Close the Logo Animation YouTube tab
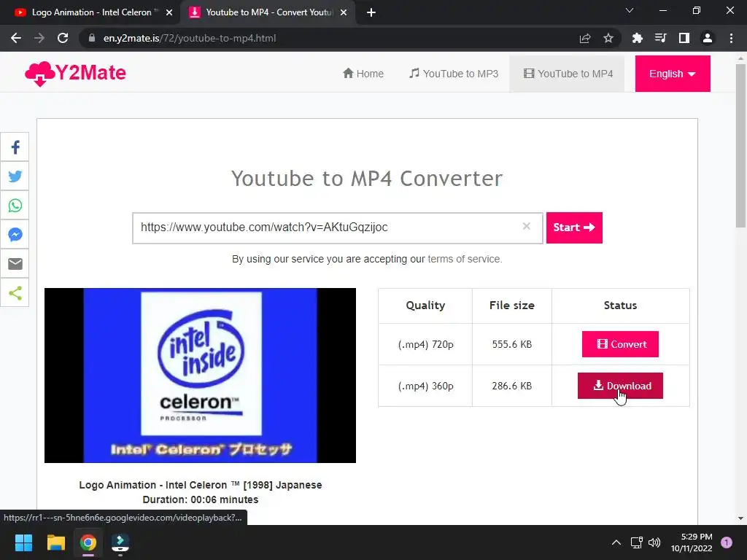Image resolution: width=747 pixels, height=560 pixels. coord(169,12)
